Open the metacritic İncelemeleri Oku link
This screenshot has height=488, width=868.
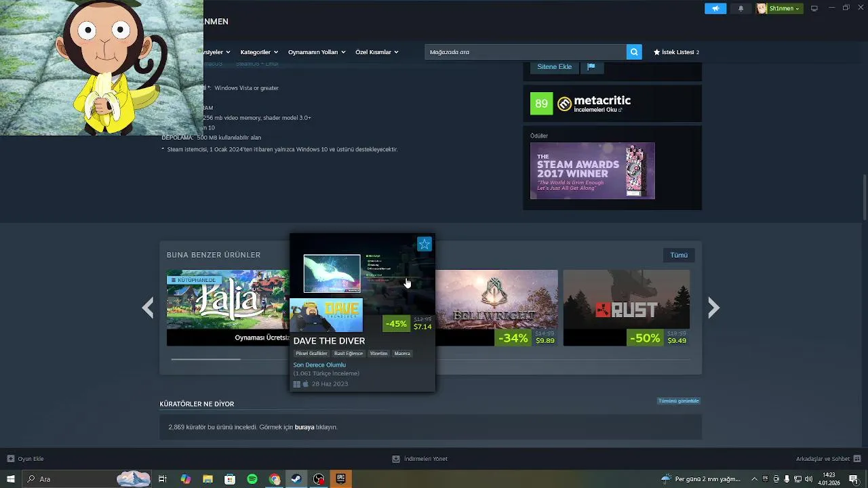597,110
